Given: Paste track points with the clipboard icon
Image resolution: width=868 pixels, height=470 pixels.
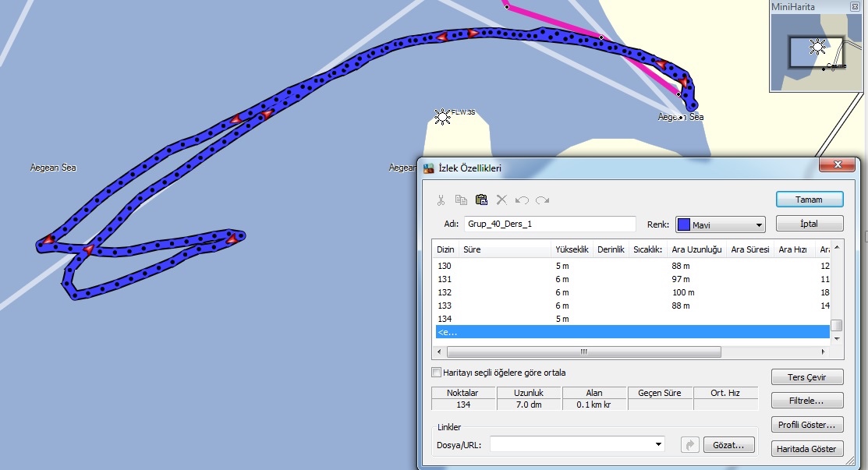Looking at the screenshot, I should (482, 200).
